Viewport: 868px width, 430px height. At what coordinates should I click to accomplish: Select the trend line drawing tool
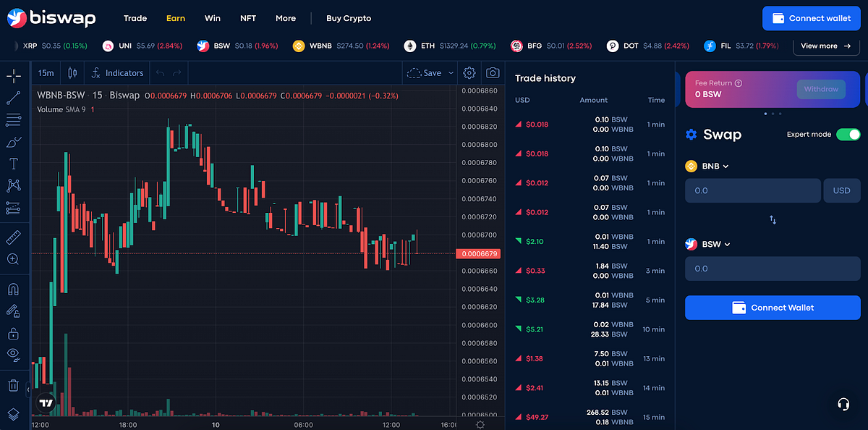point(13,98)
